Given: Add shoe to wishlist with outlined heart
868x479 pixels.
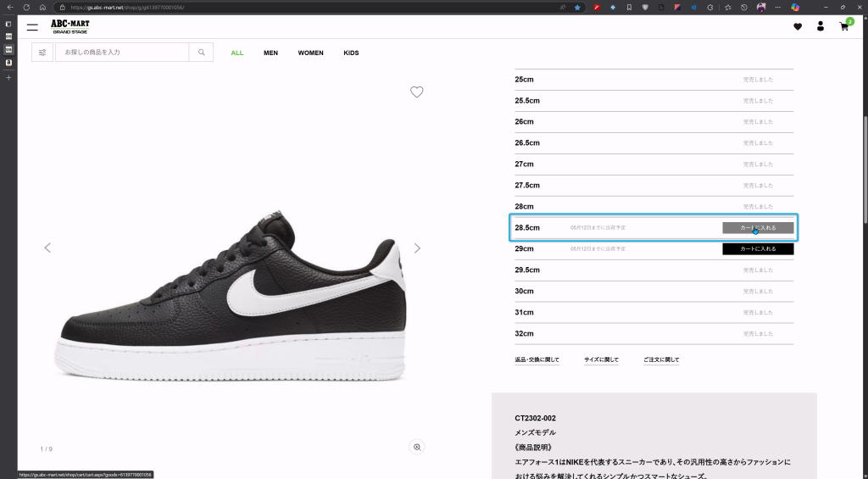Looking at the screenshot, I should tap(417, 92).
